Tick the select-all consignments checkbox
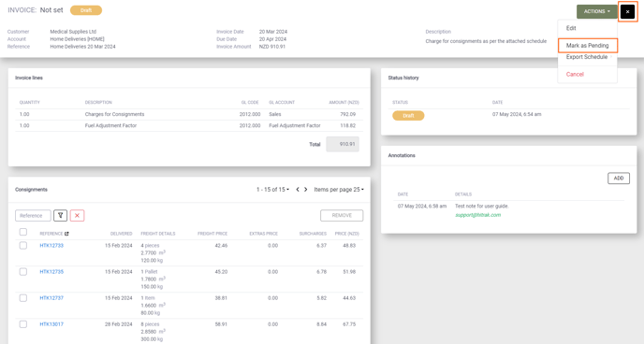The height and width of the screenshot is (344, 644). click(x=23, y=232)
